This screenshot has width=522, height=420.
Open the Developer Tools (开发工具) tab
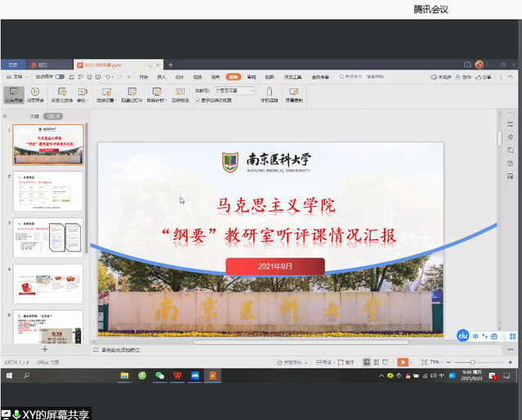pyautogui.click(x=292, y=77)
